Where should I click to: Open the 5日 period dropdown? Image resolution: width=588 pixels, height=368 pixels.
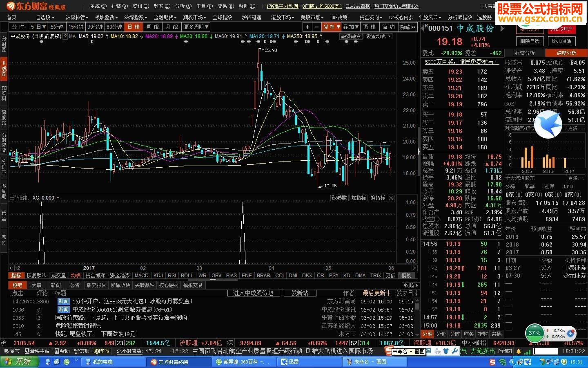[38, 27]
